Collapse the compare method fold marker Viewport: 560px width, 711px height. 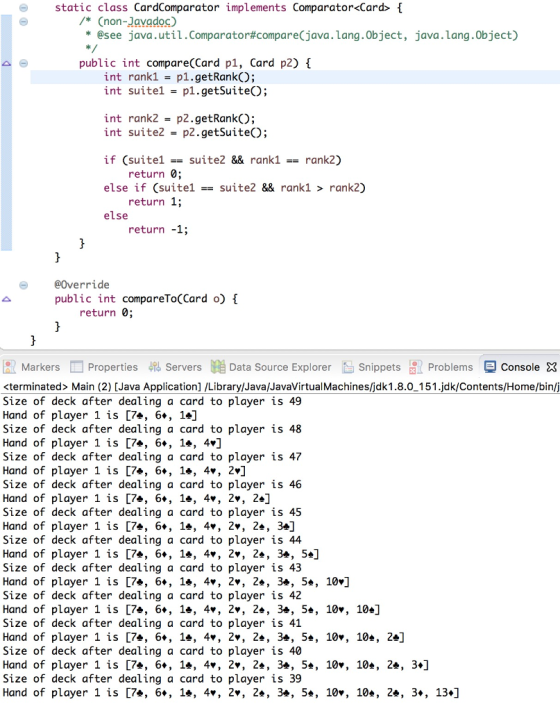pyautogui.click(x=24, y=63)
